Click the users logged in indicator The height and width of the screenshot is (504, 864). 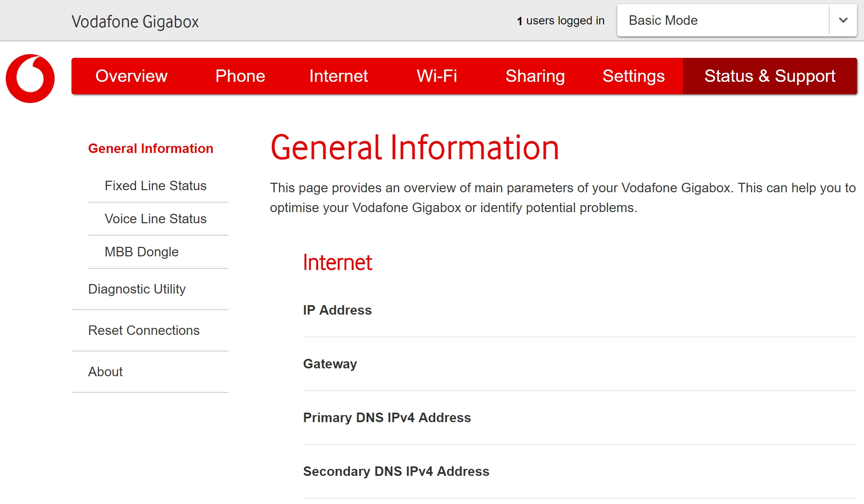[561, 20]
